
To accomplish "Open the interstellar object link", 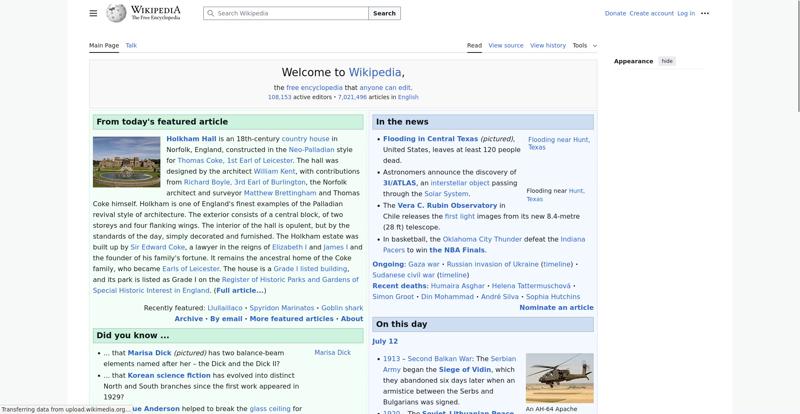I will tap(460, 183).
